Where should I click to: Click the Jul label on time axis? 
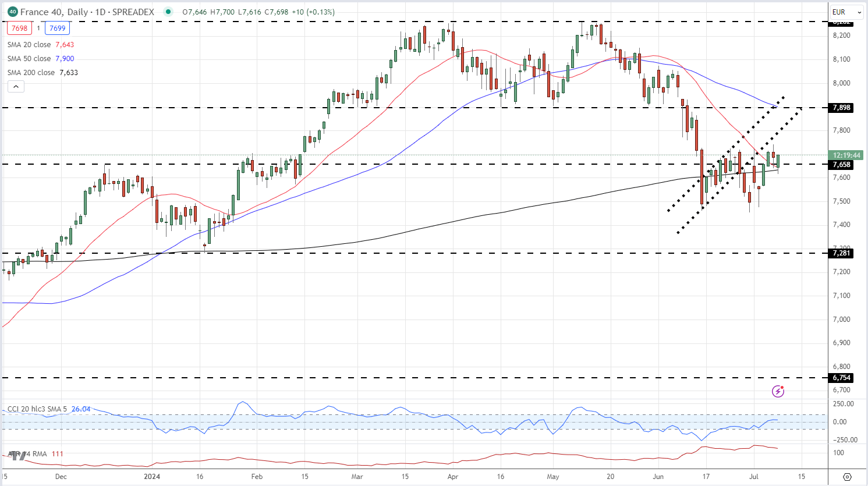coord(753,477)
